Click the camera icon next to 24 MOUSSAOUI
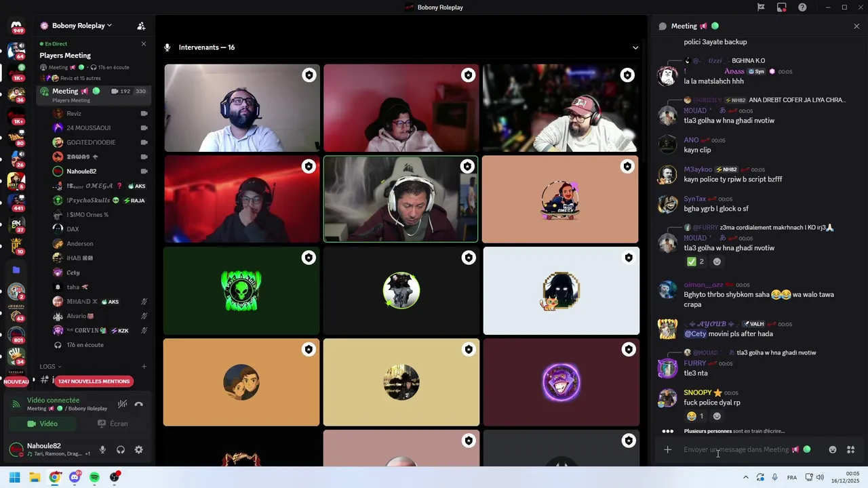The image size is (868, 488). pos(144,127)
